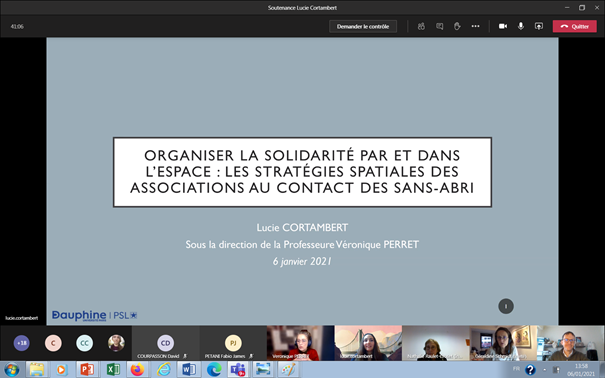
Task: Open the share content tray
Action: 539,26
